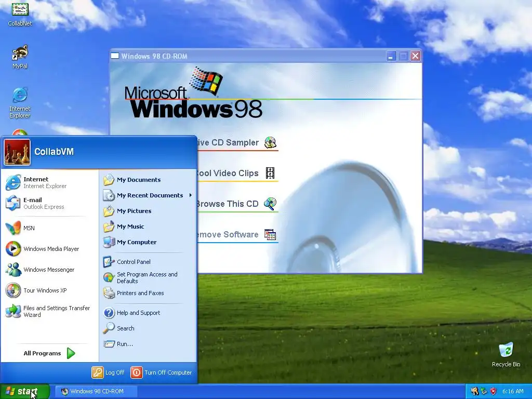Minimize the Windows 98 CD-ROM window
This screenshot has height=399, width=532.
click(x=391, y=56)
